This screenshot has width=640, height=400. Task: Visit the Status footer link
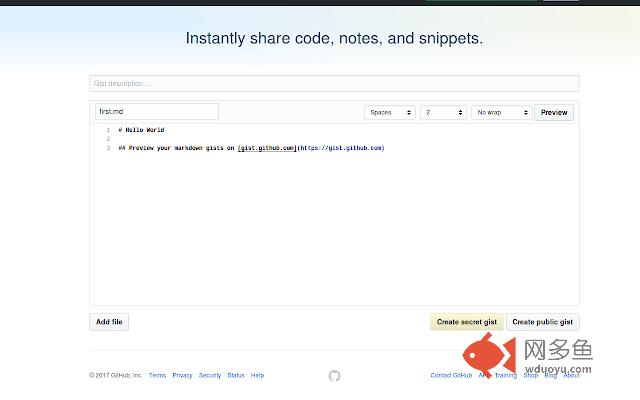tap(236, 376)
